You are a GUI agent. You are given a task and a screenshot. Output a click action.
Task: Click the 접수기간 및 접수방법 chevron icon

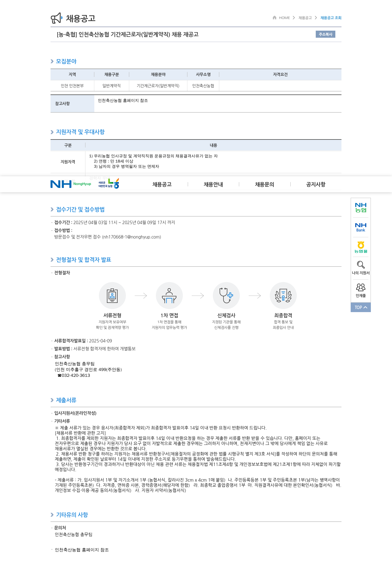(52, 209)
